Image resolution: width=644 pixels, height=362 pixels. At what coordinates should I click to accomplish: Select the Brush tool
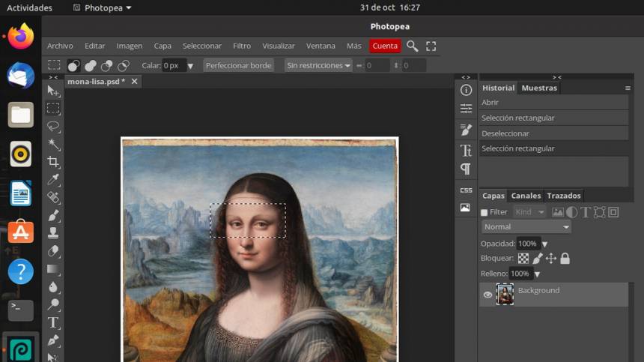pyautogui.click(x=53, y=215)
